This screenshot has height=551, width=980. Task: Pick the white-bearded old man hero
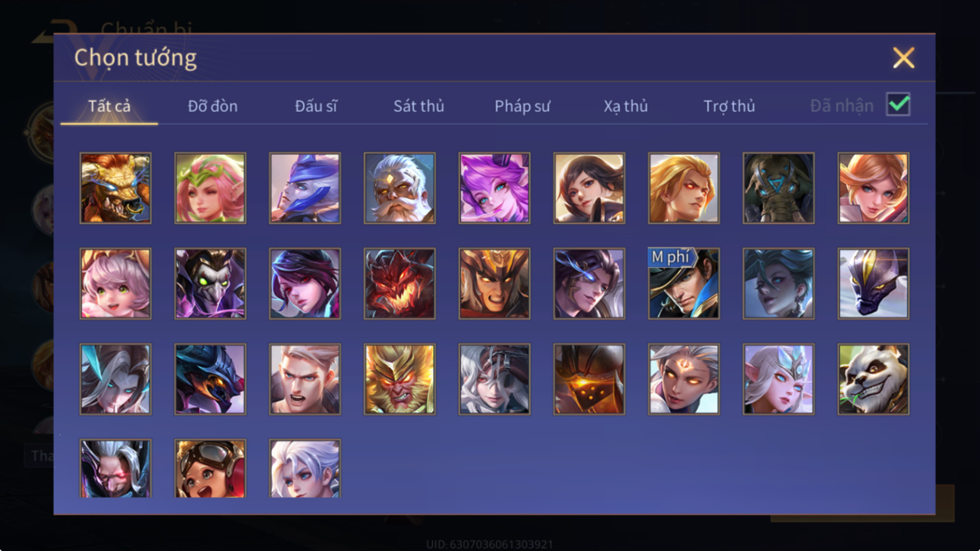tap(400, 188)
